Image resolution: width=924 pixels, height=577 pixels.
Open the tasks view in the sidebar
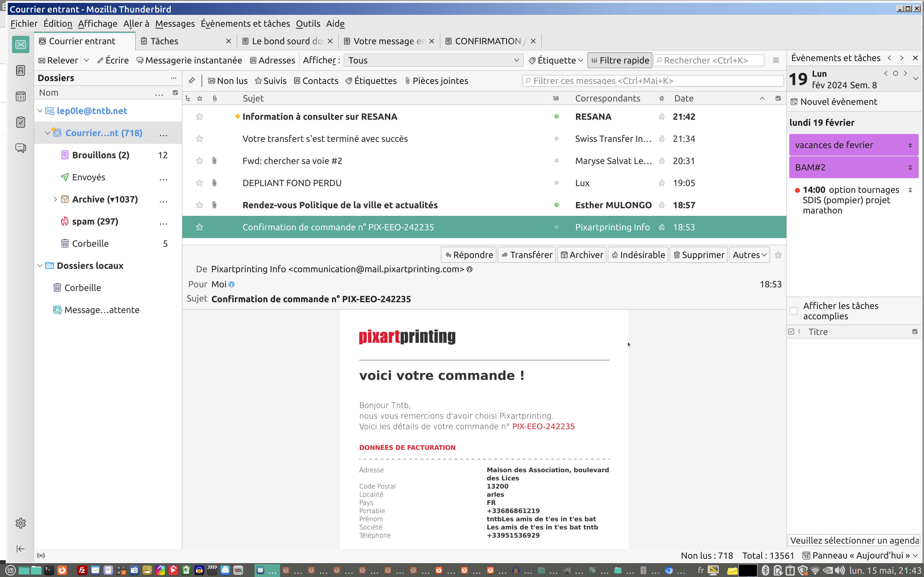point(21,122)
